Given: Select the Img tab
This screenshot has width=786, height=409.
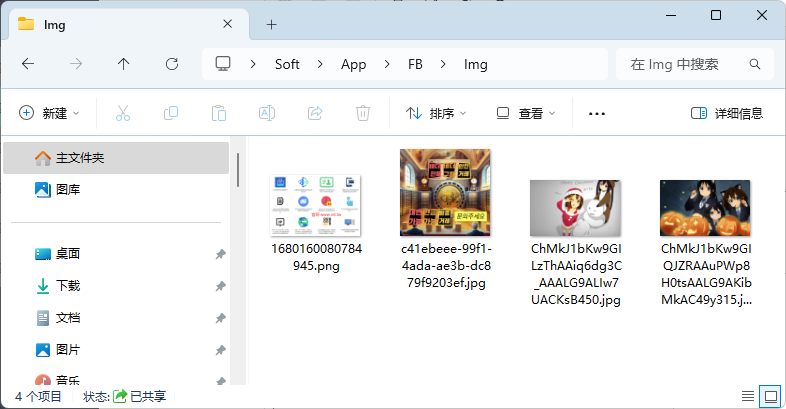Looking at the screenshot, I should tap(129, 24).
